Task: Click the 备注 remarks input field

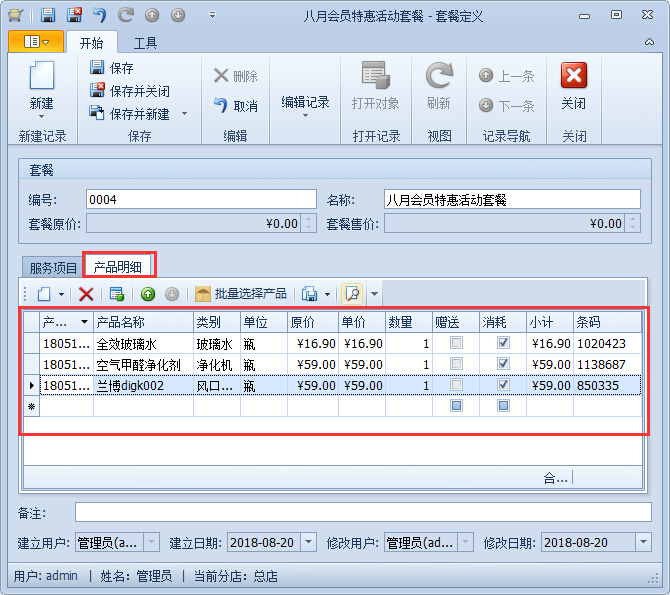Action: (362, 512)
